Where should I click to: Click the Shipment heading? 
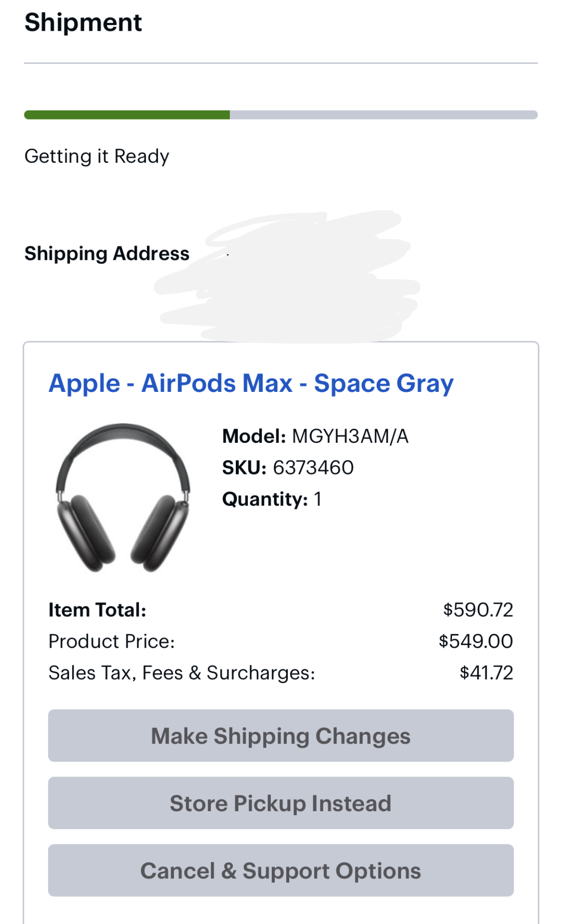83,23
